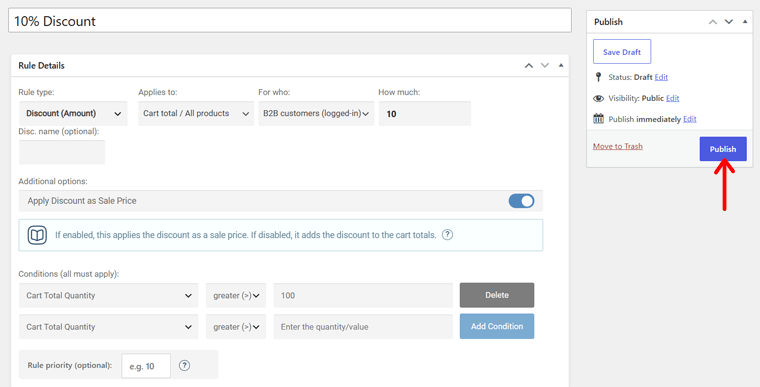Click the 10% Discount title field
Image resolution: width=760 pixels, height=387 pixels.
[x=290, y=21]
